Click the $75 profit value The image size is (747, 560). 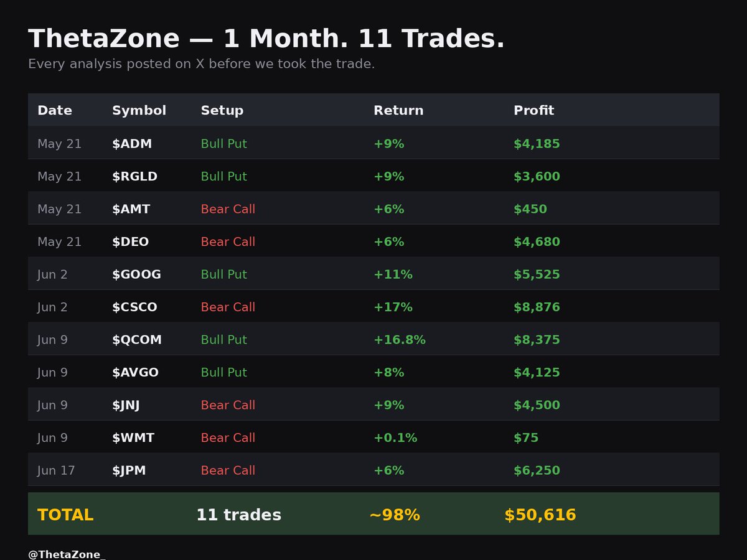tap(526, 438)
